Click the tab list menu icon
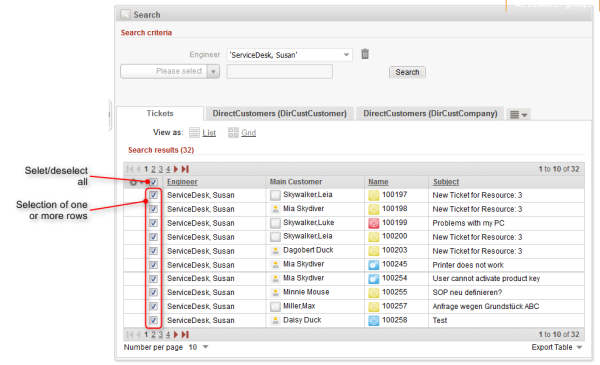This screenshot has width=600, height=365. 518,114
